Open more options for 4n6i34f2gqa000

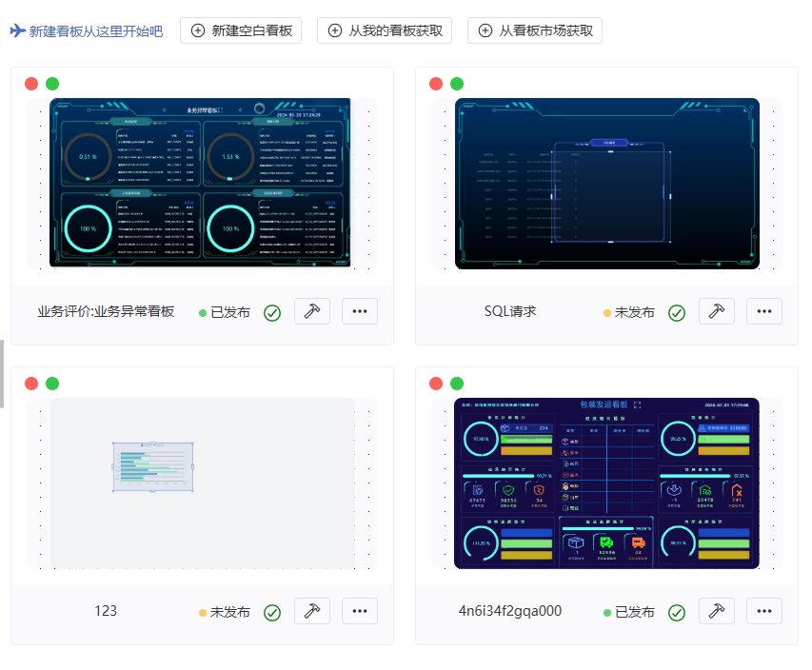click(764, 611)
